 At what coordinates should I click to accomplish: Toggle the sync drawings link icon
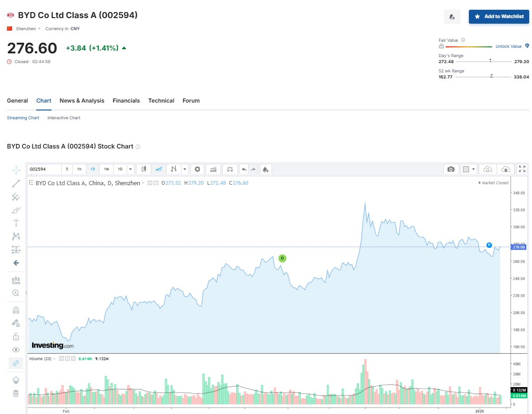pos(16,363)
